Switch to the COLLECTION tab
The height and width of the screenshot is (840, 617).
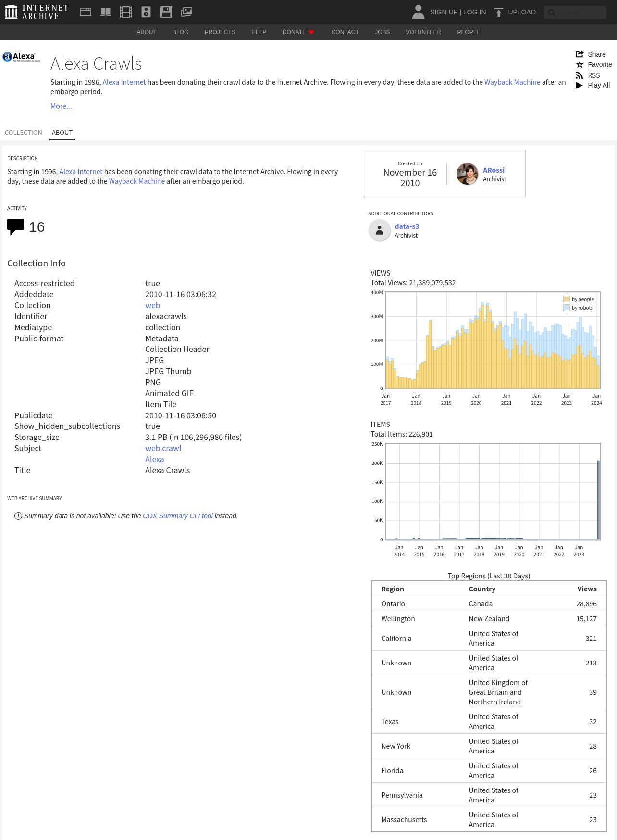point(24,133)
